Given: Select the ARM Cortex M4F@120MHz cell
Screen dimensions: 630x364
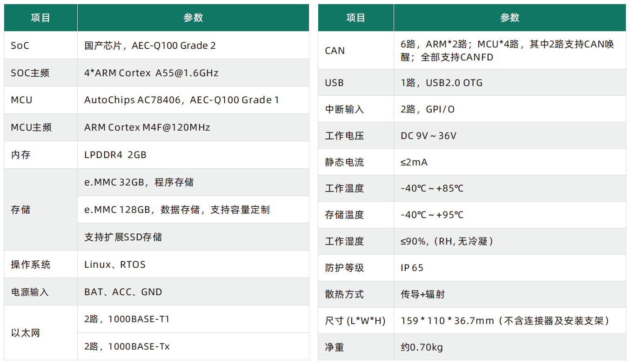Looking at the screenshot, I should tap(193, 127).
